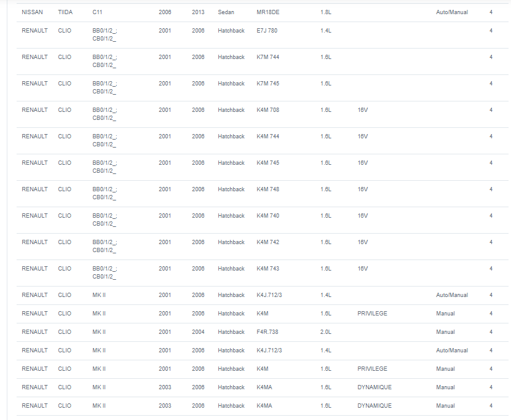The width and height of the screenshot is (511, 420).
Task: Click 16V in the K4M 744 row
Action: coord(362,136)
